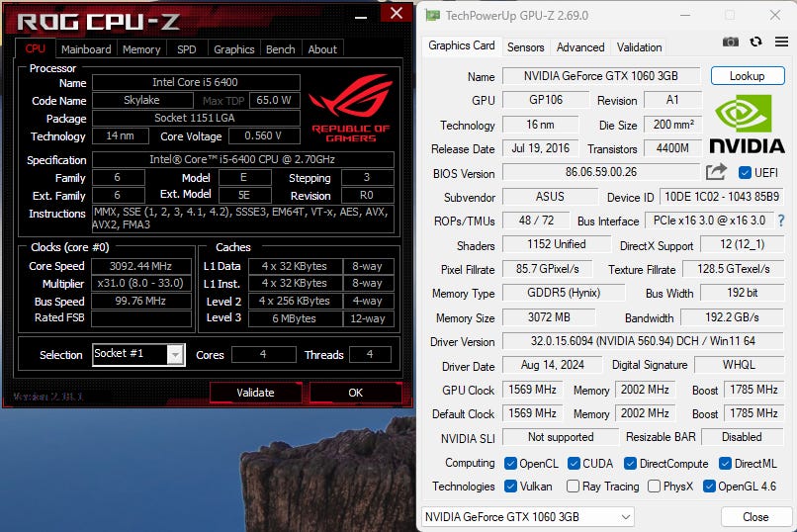
Task: Click the Release Date value Jul 19, 2016
Action: (x=540, y=148)
